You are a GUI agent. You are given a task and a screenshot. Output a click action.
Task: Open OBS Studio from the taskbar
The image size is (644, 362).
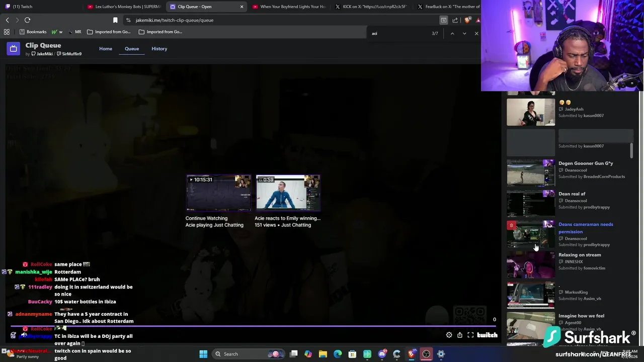pos(426,354)
